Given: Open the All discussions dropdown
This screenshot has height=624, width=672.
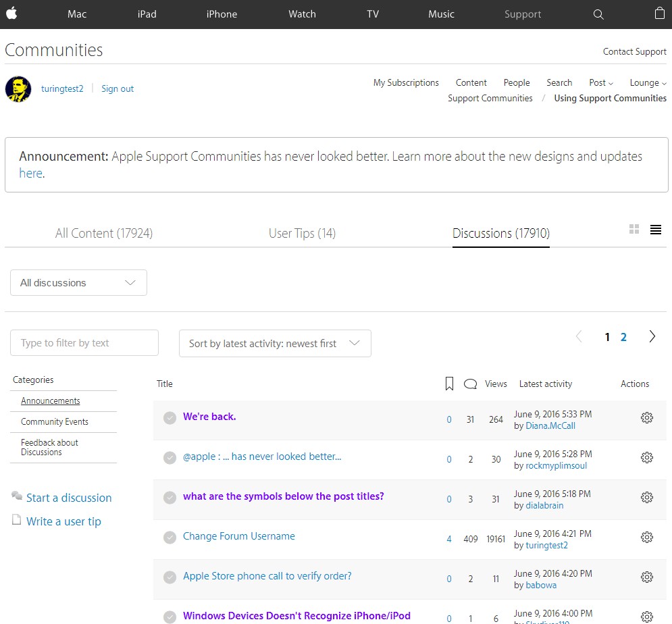Looking at the screenshot, I should [78, 282].
